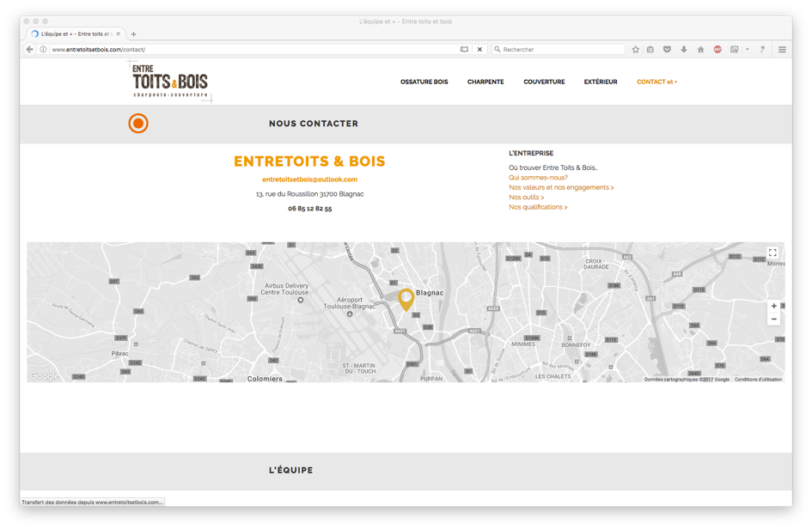The image size is (812, 530).
Task: Open site information icon in address bar
Action: pos(44,50)
